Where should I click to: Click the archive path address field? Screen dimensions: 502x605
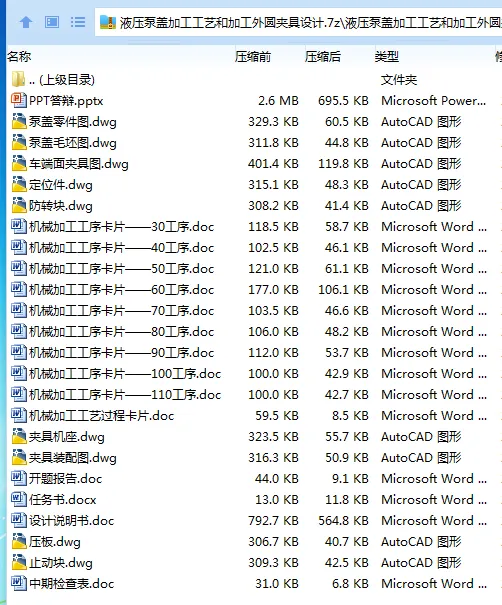[298, 23]
